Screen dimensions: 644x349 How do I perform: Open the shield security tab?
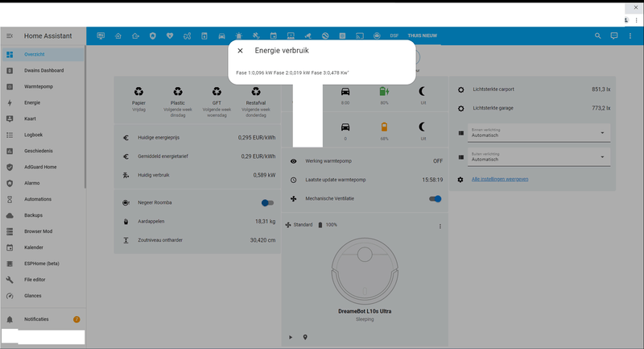pos(153,35)
